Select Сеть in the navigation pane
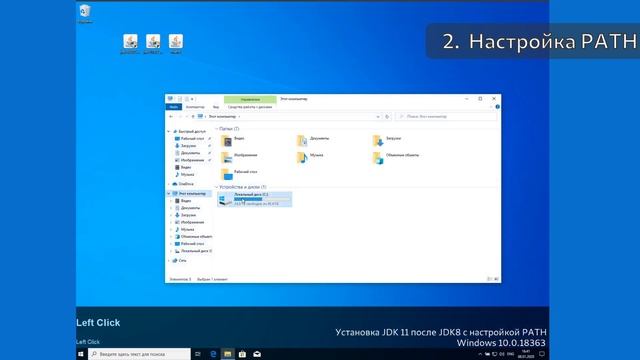640x360 pixels. pyautogui.click(x=179, y=260)
